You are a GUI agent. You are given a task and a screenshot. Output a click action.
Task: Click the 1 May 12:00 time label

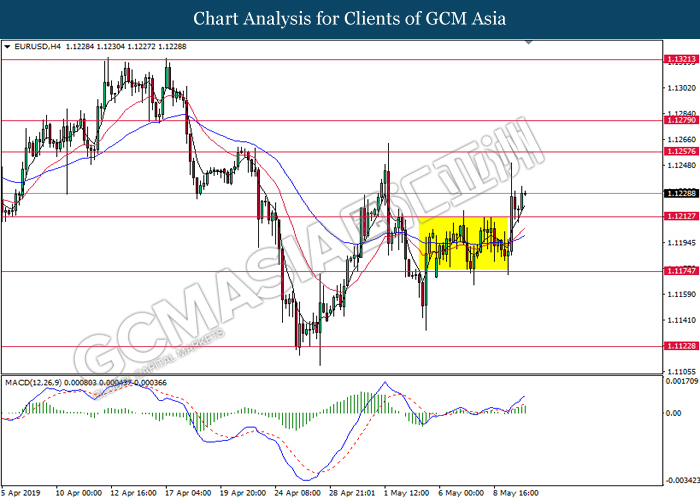(407, 493)
